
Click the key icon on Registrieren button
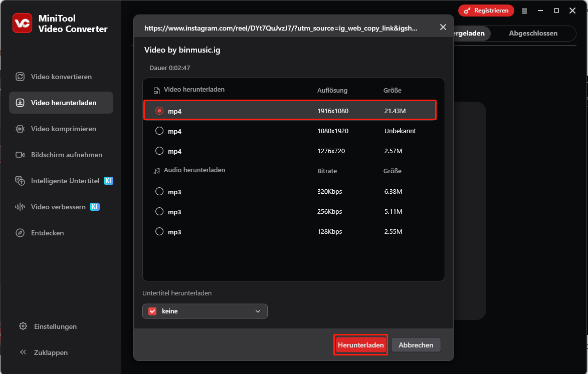(x=467, y=11)
